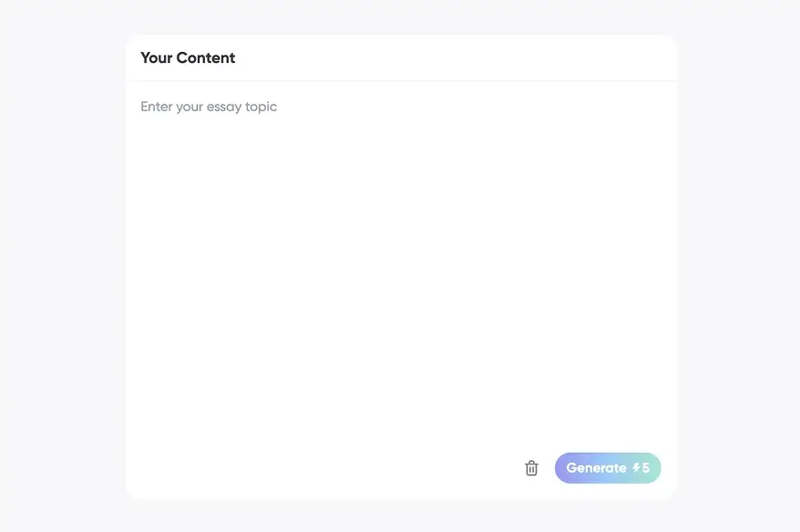Click the "Your Content" heading

click(x=188, y=58)
